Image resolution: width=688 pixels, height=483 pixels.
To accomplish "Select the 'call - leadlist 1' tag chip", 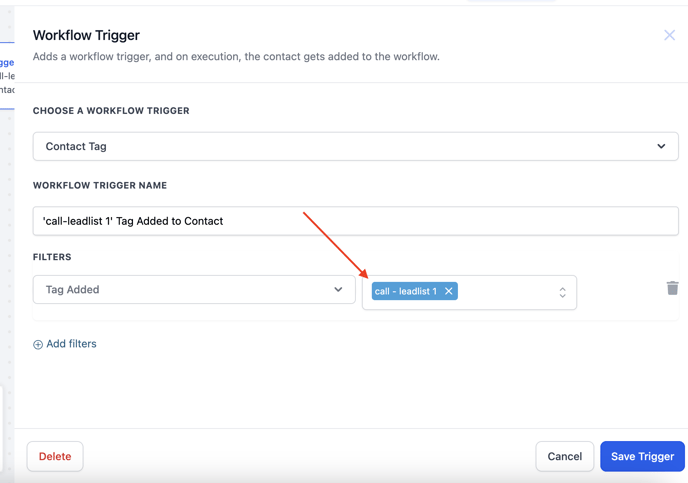I will pos(405,291).
